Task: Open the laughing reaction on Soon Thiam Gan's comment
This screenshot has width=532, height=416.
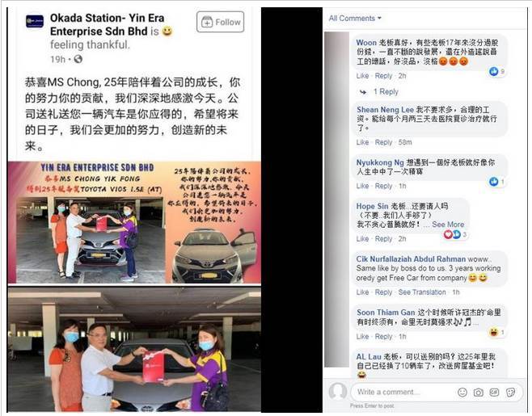Action: pos(494,332)
